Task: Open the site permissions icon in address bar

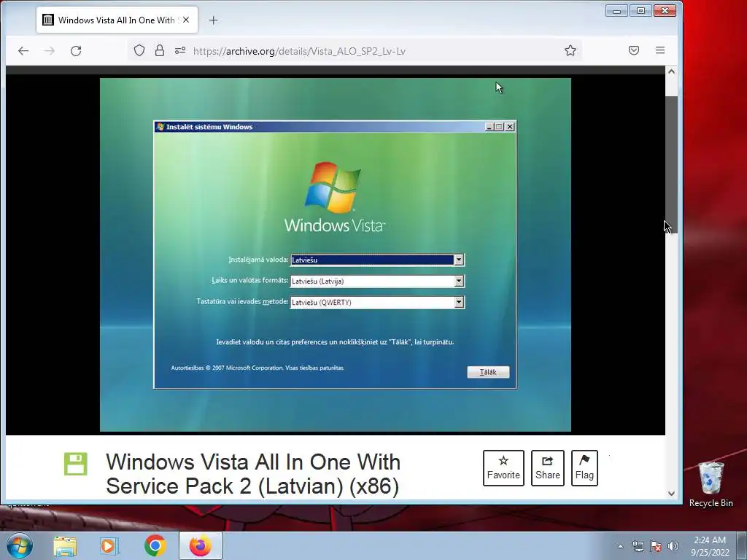Action: click(x=180, y=50)
